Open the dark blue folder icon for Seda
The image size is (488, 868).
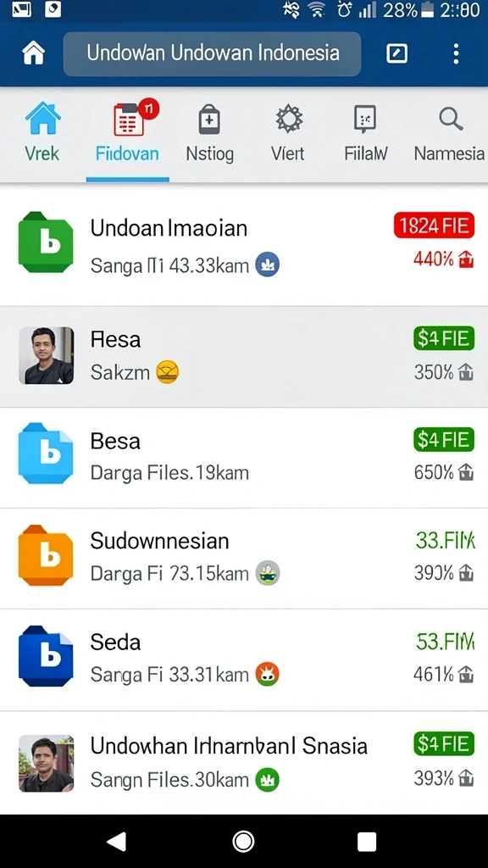click(46, 656)
